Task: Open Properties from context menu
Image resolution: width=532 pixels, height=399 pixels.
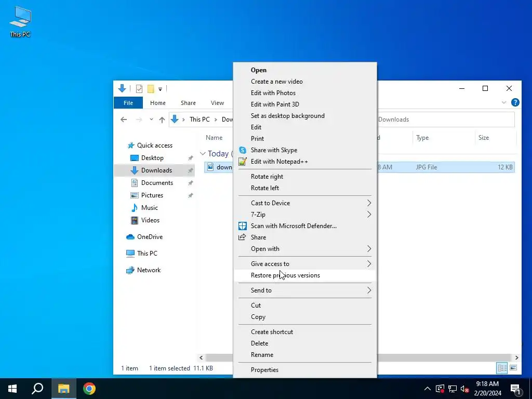Action: coord(305,370)
